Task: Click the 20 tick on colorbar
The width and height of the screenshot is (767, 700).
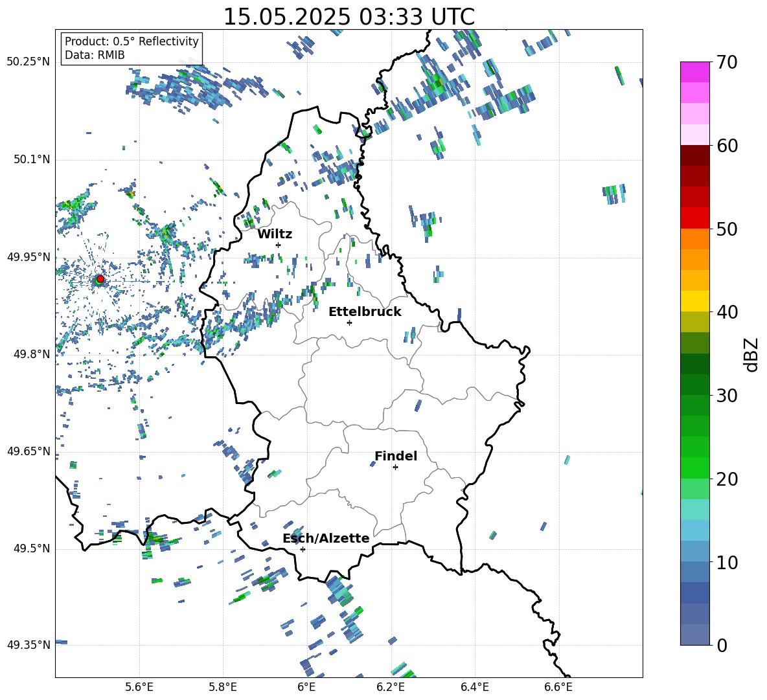Action: pos(727,479)
